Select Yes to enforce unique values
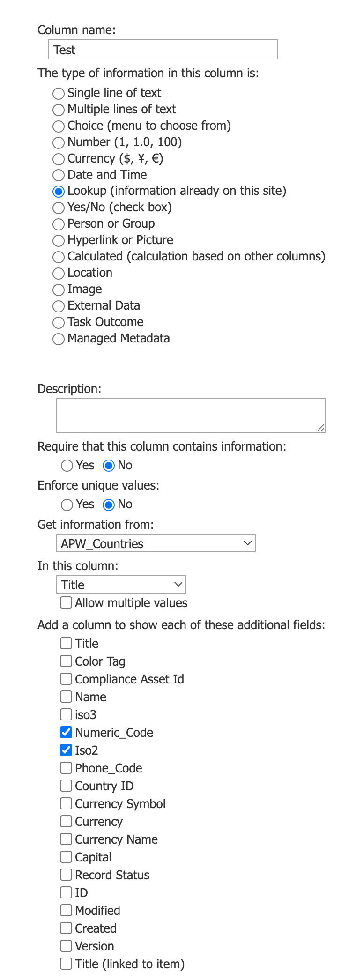Image resolution: width=356 pixels, height=980 pixels. 67,505
